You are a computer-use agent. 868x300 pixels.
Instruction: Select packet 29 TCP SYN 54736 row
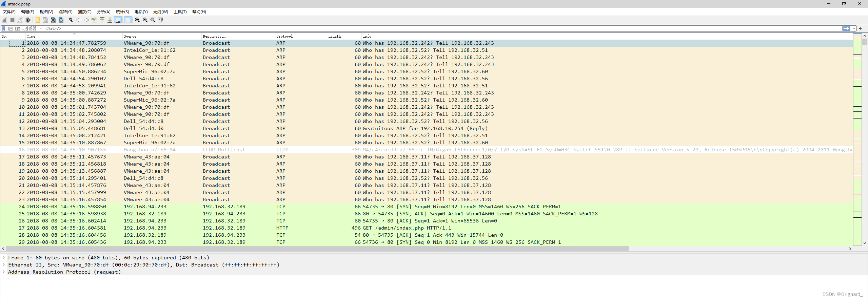(x=427, y=242)
